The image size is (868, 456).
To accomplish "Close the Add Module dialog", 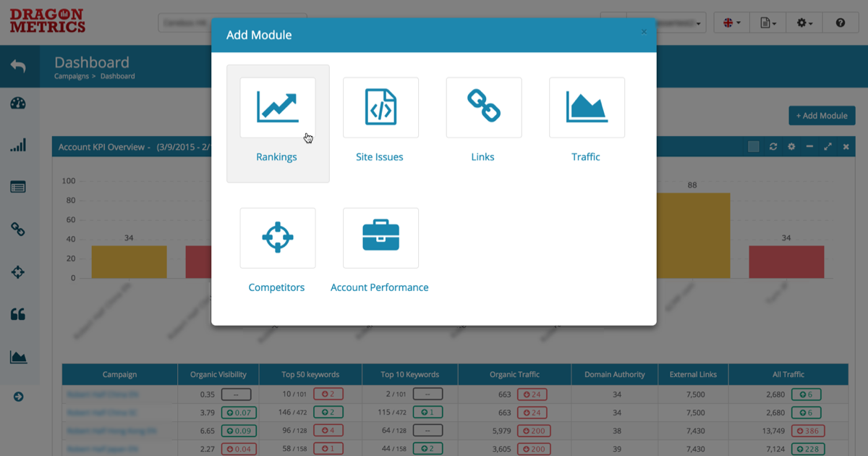I will click(644, 32).
